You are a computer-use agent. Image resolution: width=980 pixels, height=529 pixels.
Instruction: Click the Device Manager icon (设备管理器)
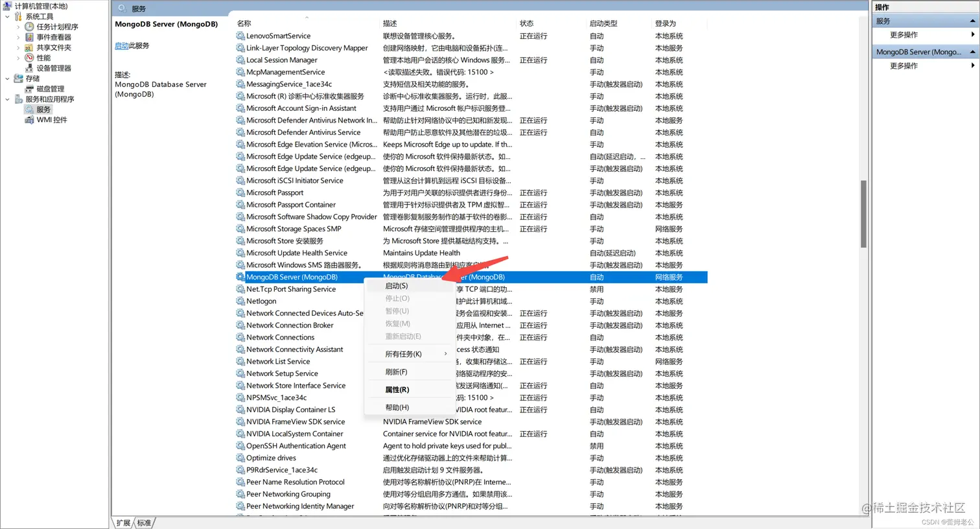pyautogui.click(x=29, y=68)
